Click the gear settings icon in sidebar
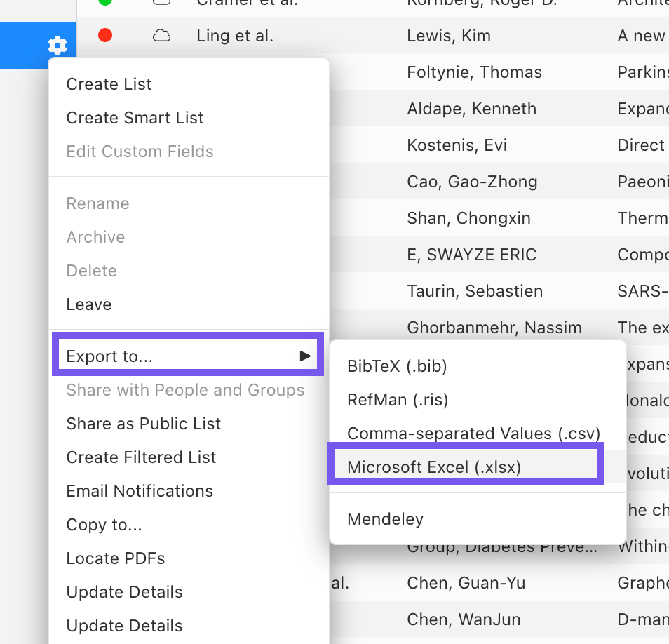This screenshot has height=644, width=669. pyautogui.click(x=58, y=46)
